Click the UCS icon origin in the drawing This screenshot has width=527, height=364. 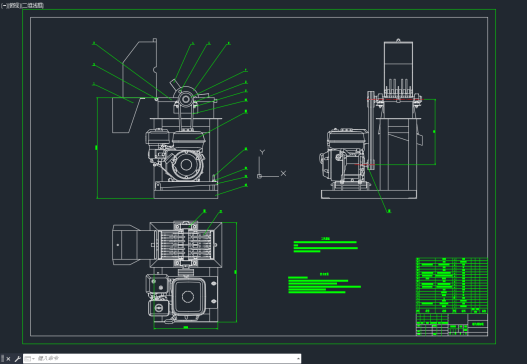(x=259, y=176)
